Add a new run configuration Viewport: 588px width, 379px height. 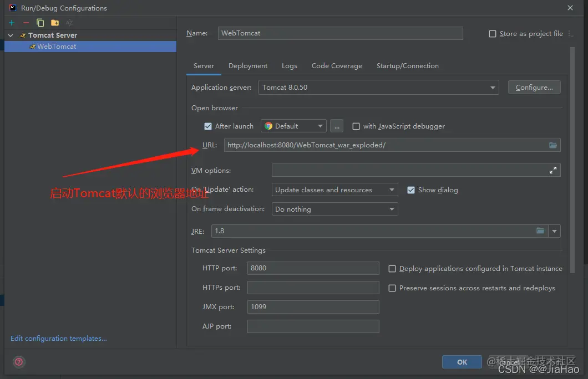tap(12, 23)
